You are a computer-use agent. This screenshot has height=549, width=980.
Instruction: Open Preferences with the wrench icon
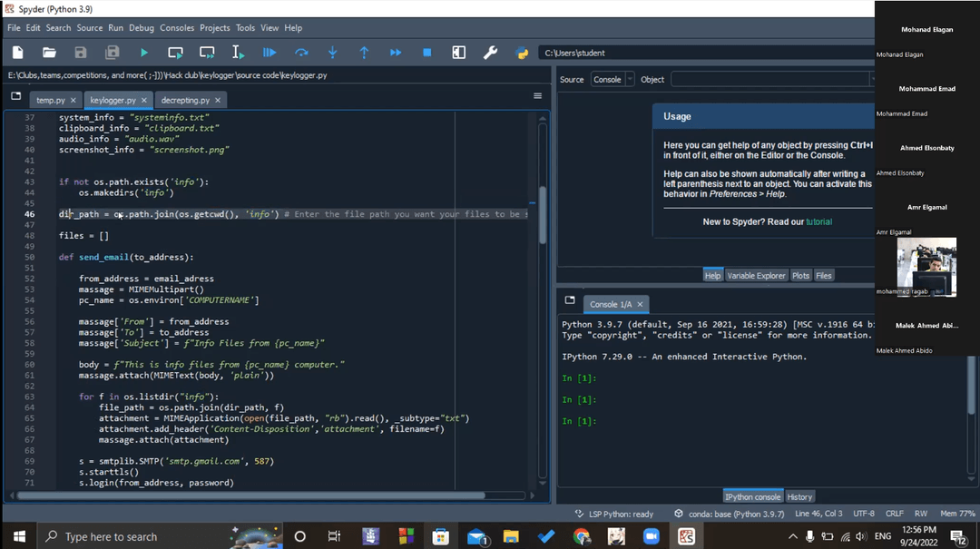[490, 53]
